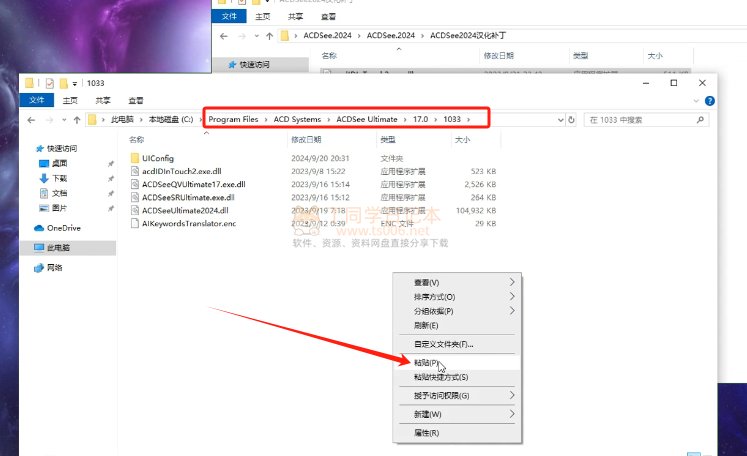Viewport: 747px width, 456px height.
Task: Expand the ribbon with the chevron
Action: click(696, 101)
